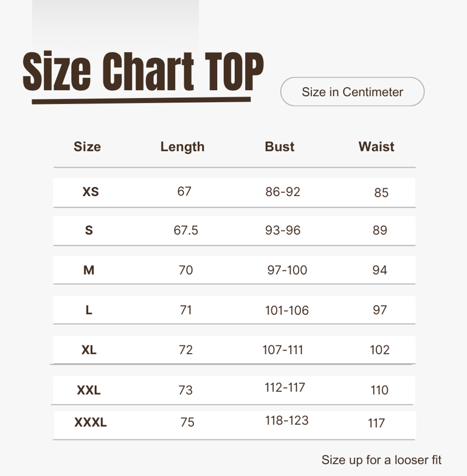Click the 110 waist value for XXL
467x476 pixels.
coord(379,390)
